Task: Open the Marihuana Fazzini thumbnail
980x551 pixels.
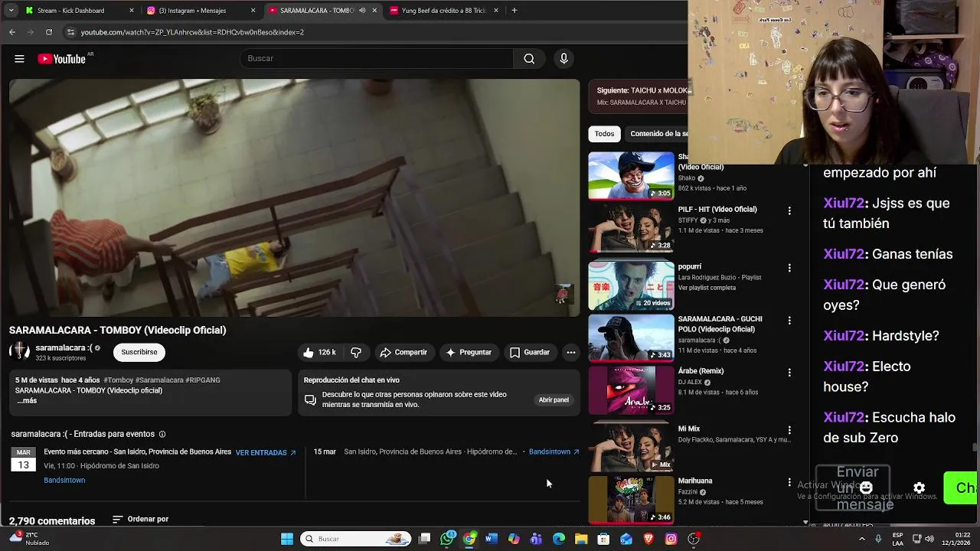Action: pyautogui.click(x=631, y=499)
